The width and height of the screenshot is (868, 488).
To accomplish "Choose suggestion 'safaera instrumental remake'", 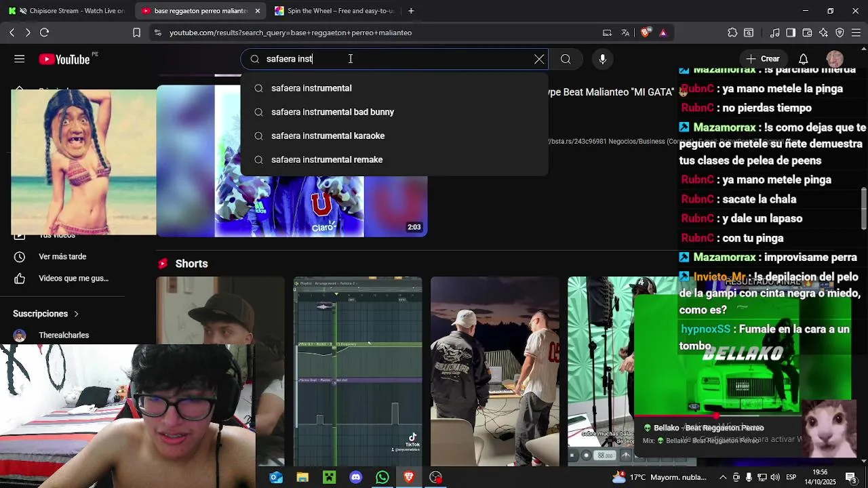I will [x=394, y=159].
